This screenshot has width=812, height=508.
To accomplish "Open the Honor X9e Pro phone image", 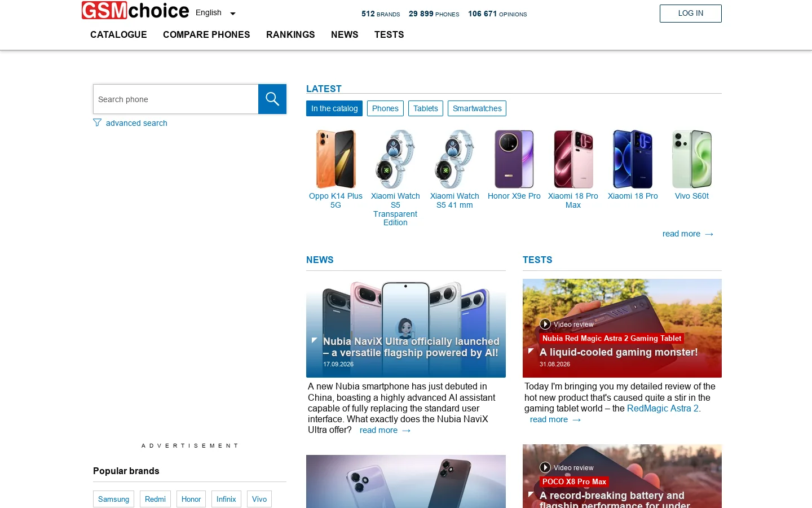I will [514, 159].
